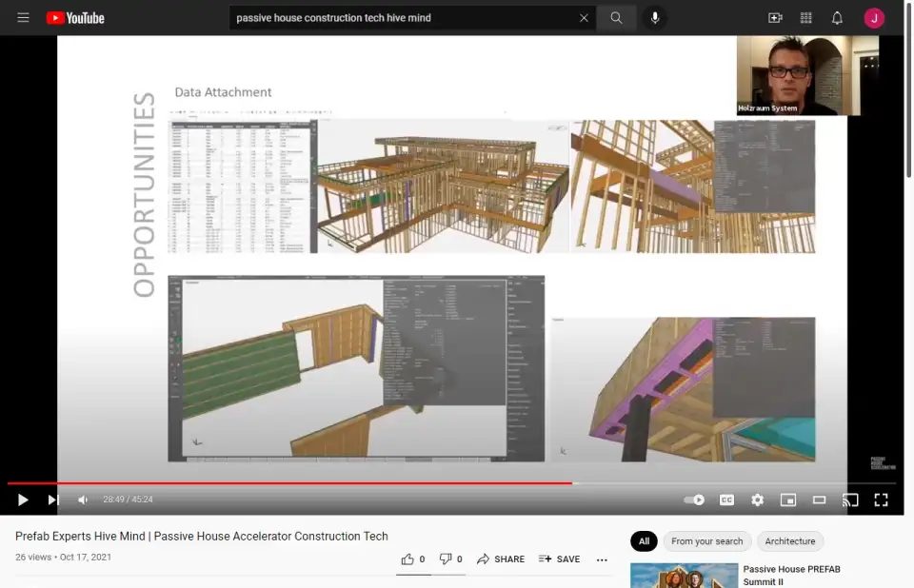Skip to the next video

click(x=53, y=500)
